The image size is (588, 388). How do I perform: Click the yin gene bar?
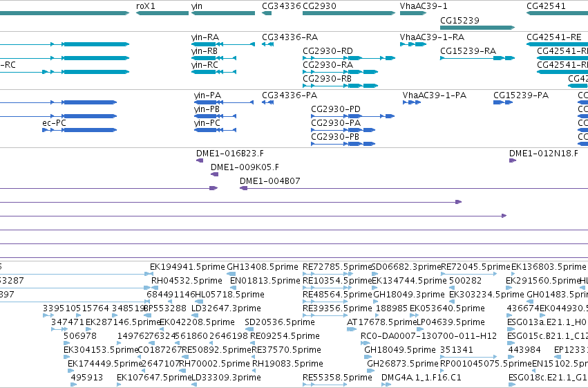pos(223,13)
